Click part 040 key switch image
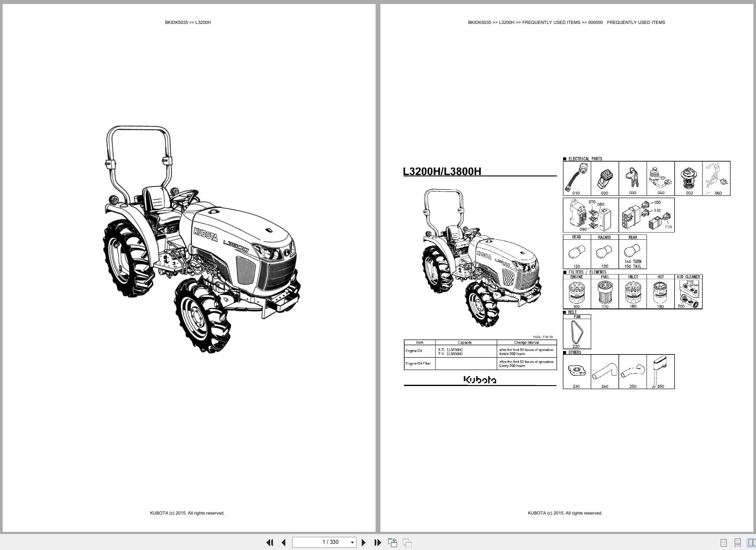The image size is (756, 550). pyautogui.click(x=660, y=177)
